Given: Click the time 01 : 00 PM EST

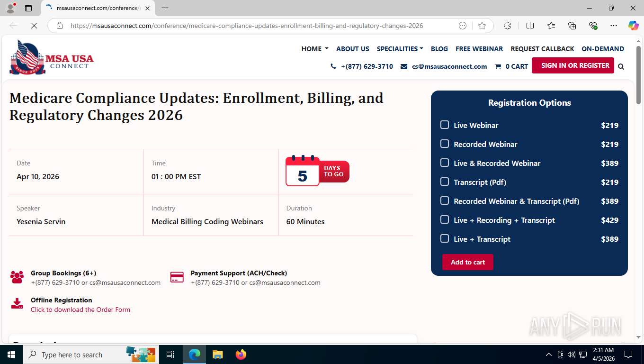Looking at the screenshot, I should [176, 176].
